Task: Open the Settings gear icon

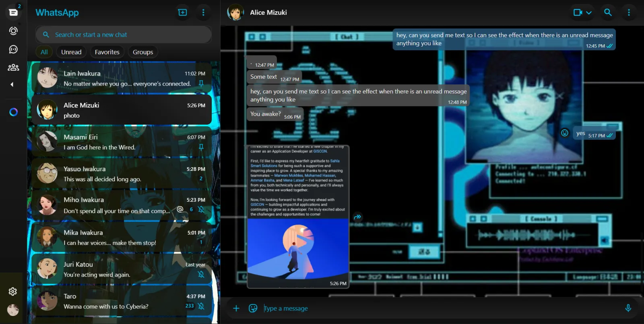Action: (x=13, y=291)
